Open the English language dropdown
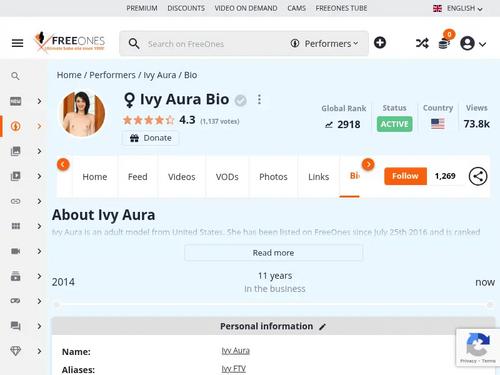 tap(458, 8)
